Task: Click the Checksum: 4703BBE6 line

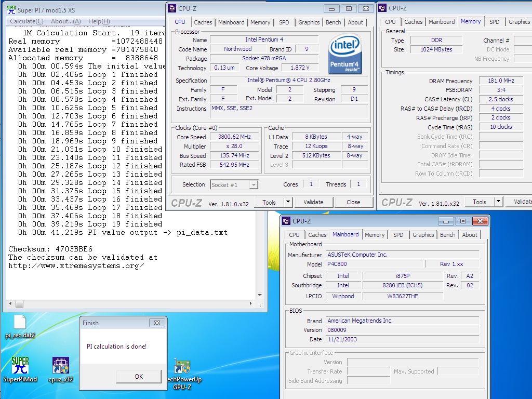Action: coord(50,249)
